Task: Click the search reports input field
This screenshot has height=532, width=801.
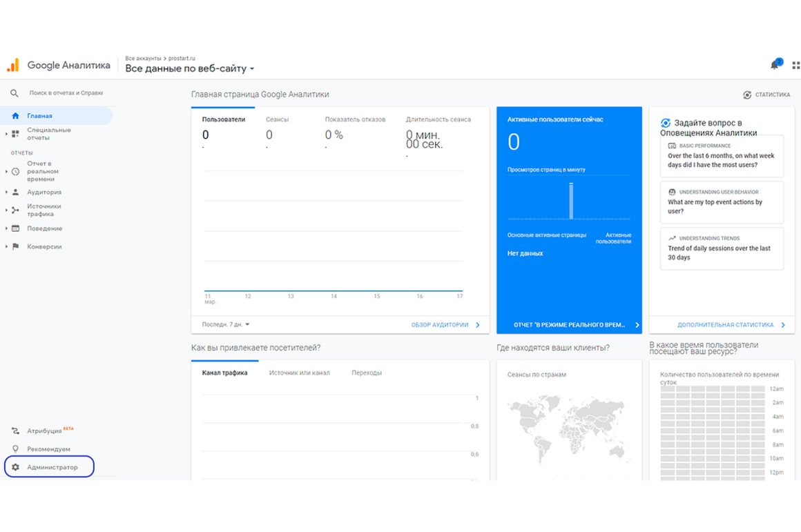Action: [x=66, y=93]
